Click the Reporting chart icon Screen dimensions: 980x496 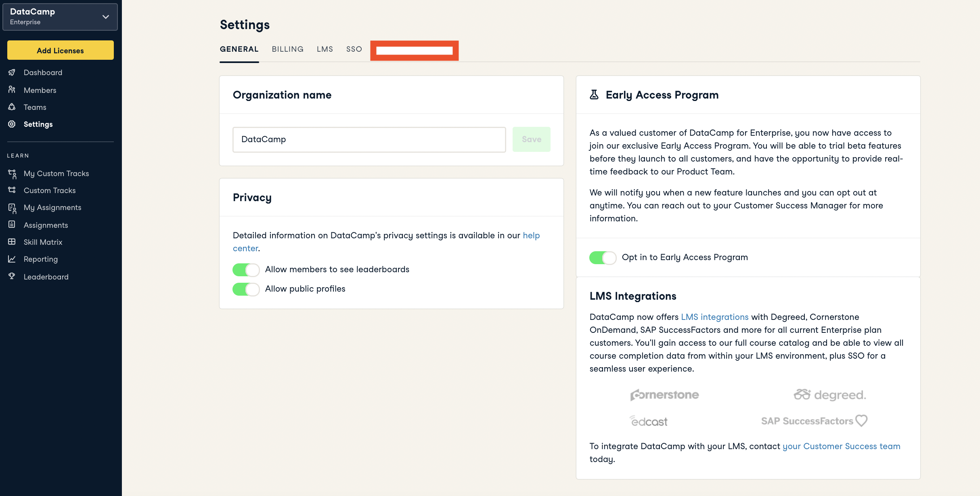[x=12, y=259]
